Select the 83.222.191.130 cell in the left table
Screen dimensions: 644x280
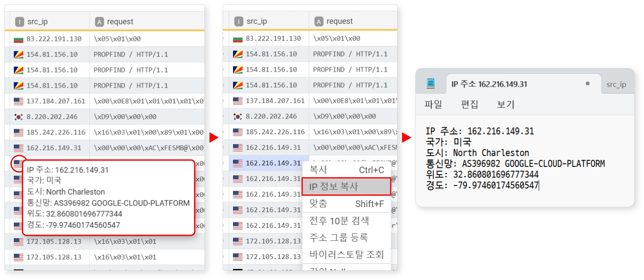pyautogui.click(x=49, y=39)
